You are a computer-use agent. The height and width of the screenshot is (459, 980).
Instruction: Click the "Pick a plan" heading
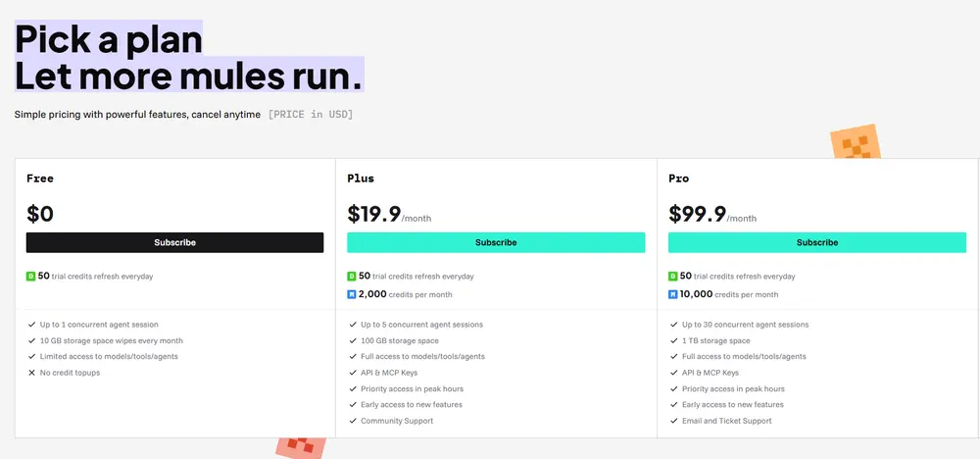coord(109,40)
